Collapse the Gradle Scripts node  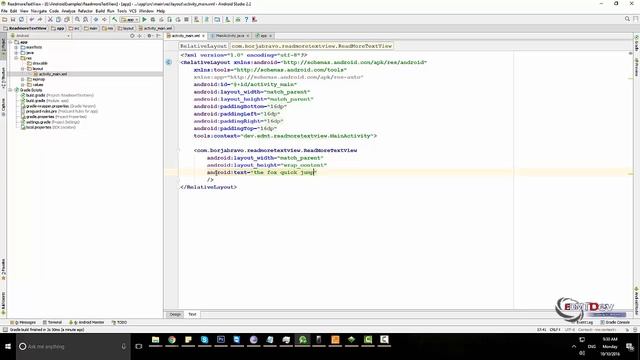coord(11,90)
